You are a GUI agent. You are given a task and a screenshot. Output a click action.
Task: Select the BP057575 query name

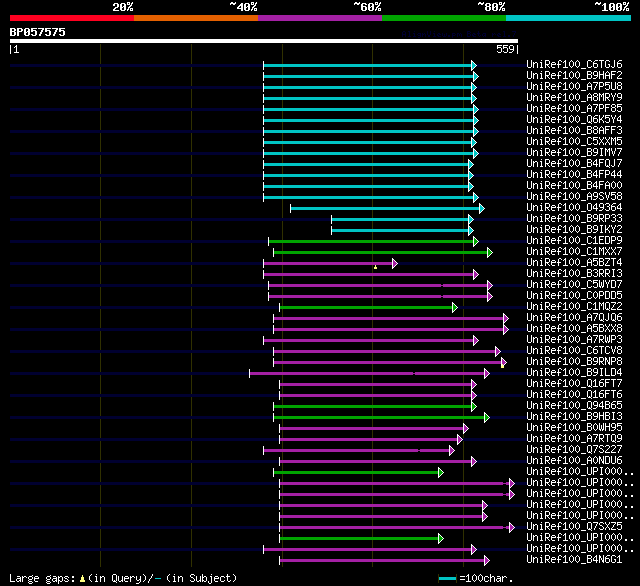coord(38,32)
